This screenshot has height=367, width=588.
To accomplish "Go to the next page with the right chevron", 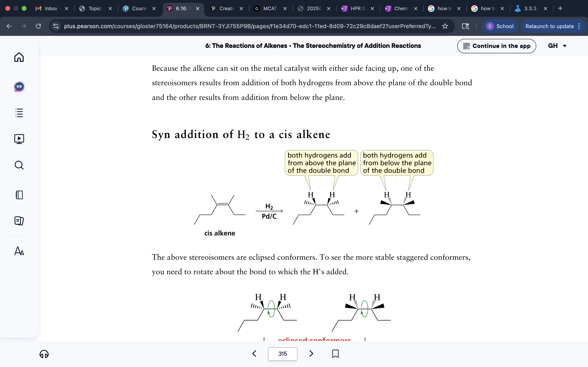I will click(311, 354).
